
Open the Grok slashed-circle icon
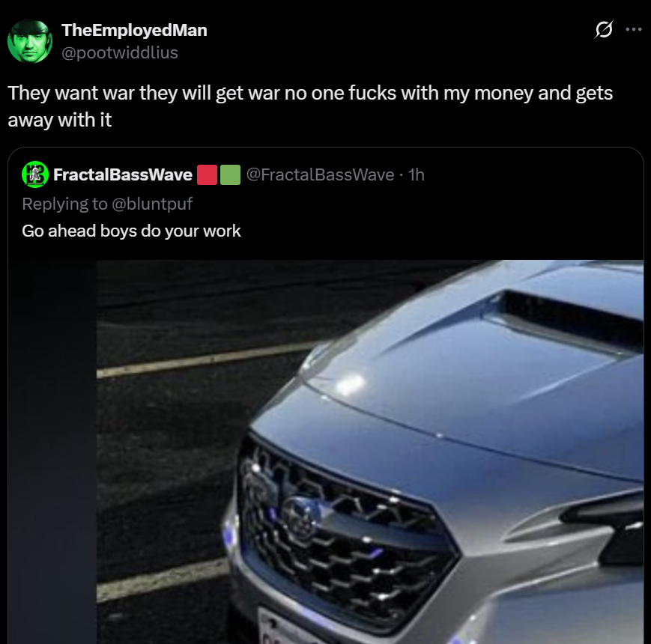[x=604, y=29]
